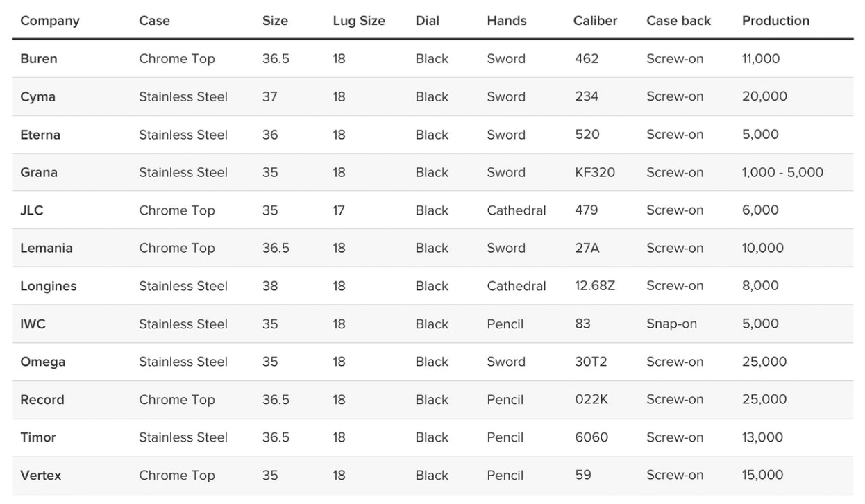This screenshot has height=504, width=865.
Task: Select the Longines company name
Action: [x=49, y=286]
